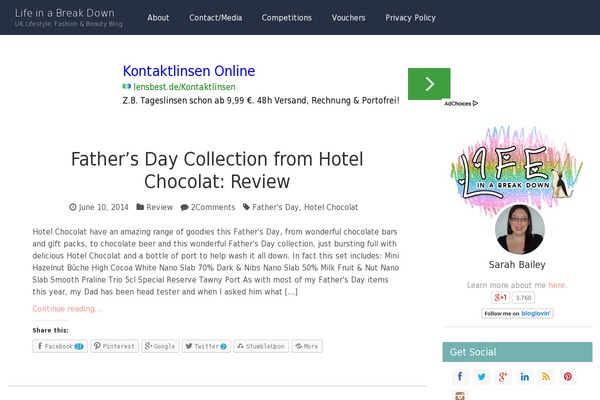Open the 2Comments link
The image size is (600, 400).
click(x=213, y=207)
